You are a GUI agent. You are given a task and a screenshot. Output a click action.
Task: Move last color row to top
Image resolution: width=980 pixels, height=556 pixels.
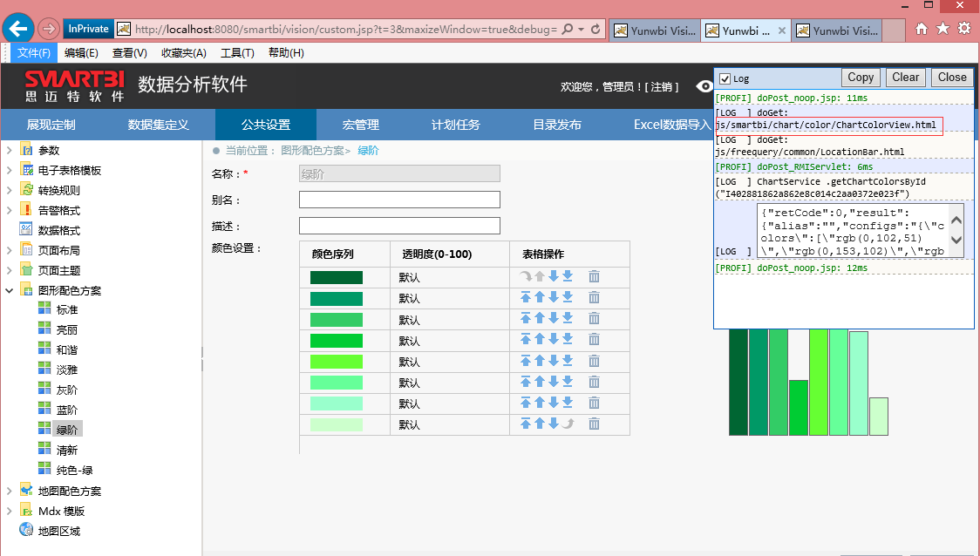pyautogui.click(x=526, y=424)
